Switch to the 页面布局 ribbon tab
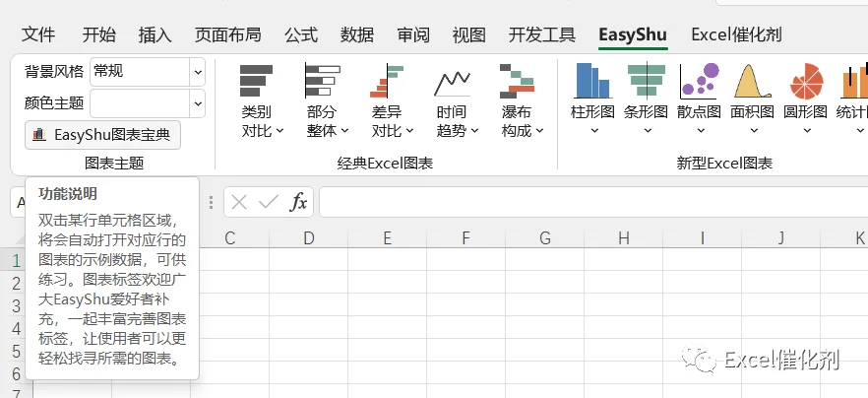This screenshot has width=868, height=398. (x=227, y=34)
